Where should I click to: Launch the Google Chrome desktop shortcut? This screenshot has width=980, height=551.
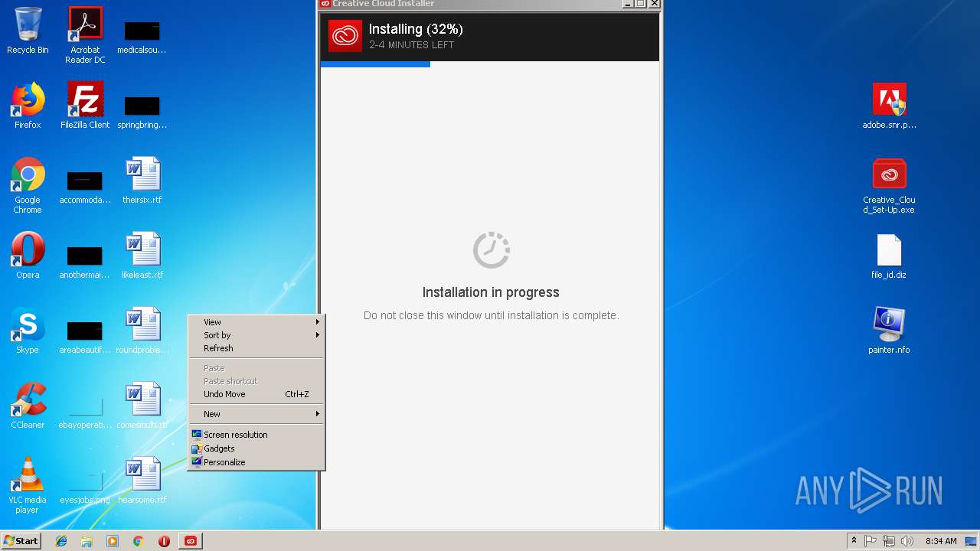pyautogui.click(x=28, y=185)
